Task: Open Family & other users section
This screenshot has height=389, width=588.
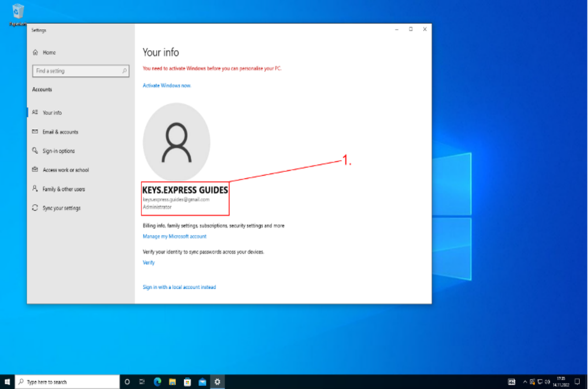Action: click(x=63, y=189)
